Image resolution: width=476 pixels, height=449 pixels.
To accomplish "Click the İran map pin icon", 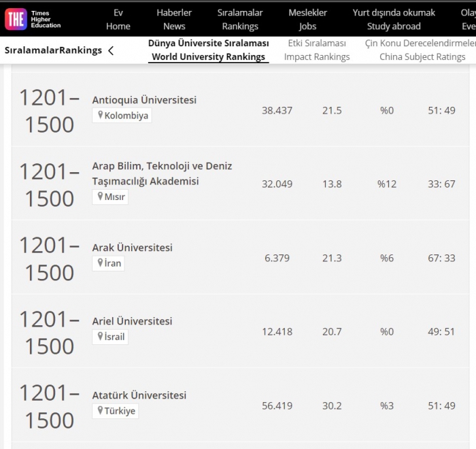I will tap(100, 263).
